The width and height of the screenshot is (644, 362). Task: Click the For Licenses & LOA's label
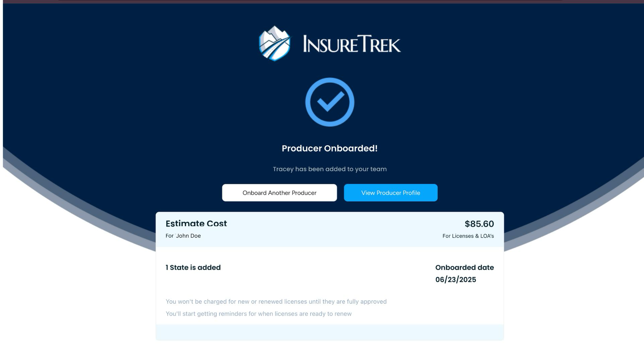click(468, 236)
